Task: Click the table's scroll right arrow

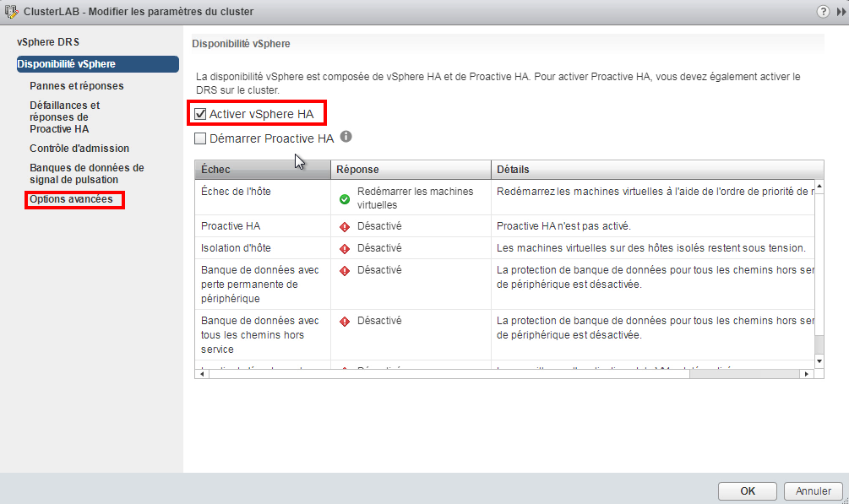Action: tap(807, 374)
